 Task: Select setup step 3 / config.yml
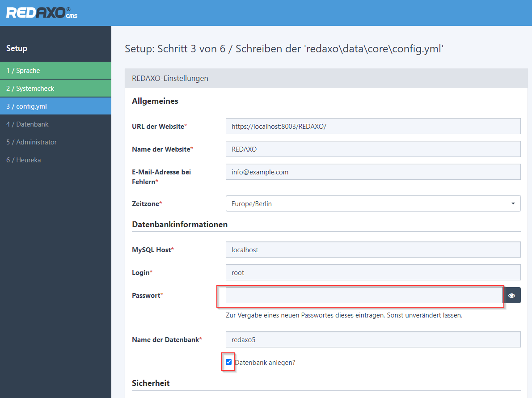point(55,106)
